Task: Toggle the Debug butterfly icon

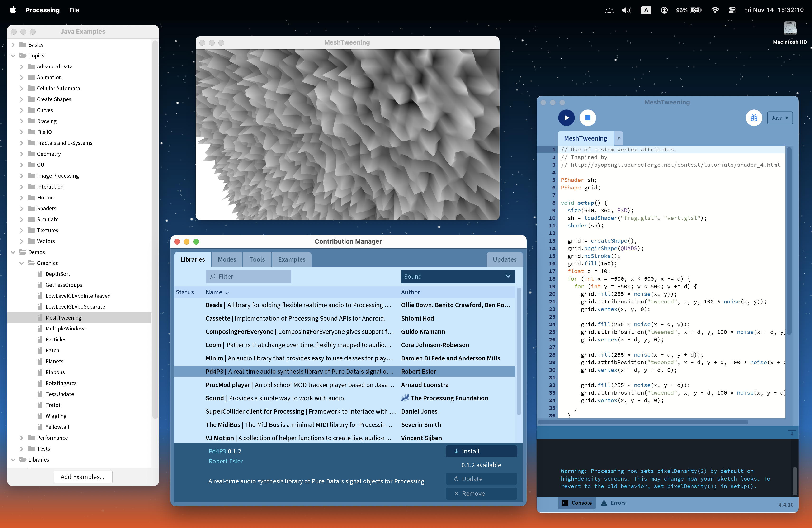Action: pyautogui.click(x=754, y=118)
